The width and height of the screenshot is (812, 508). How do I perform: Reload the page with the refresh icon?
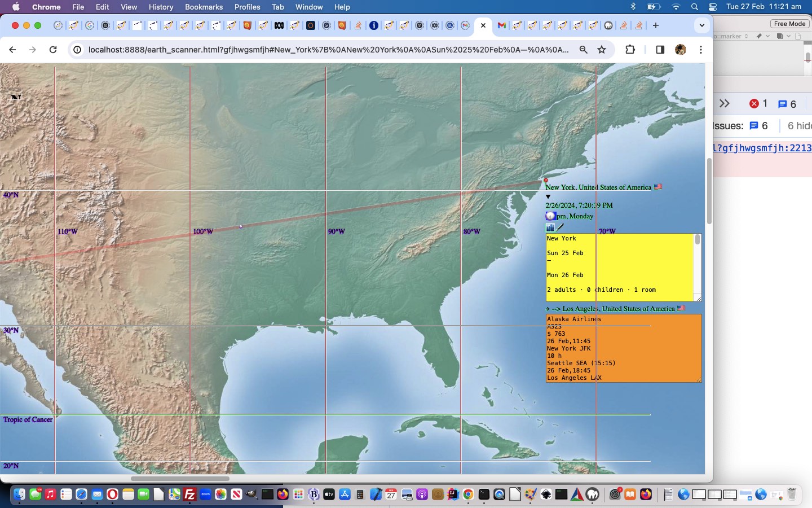click(x=53, y=50)
